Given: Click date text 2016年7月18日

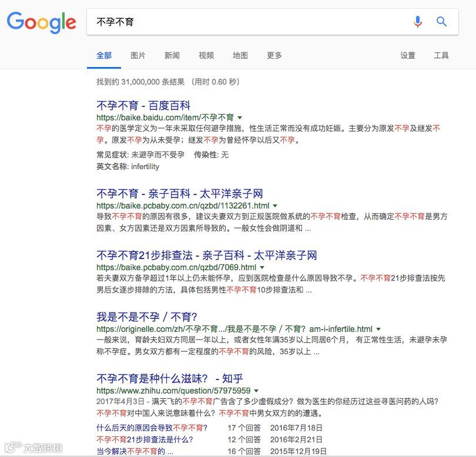Looking at the screenshot, I should point(296,428).
